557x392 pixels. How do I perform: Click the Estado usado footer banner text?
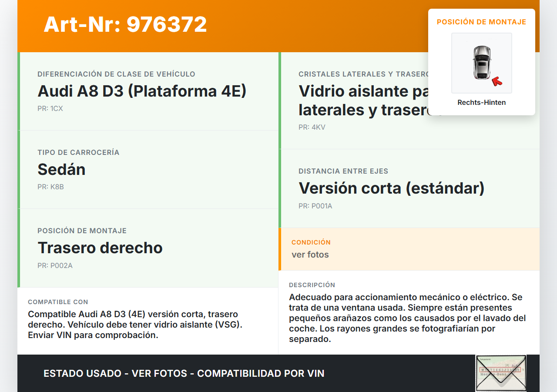[184, 373]
